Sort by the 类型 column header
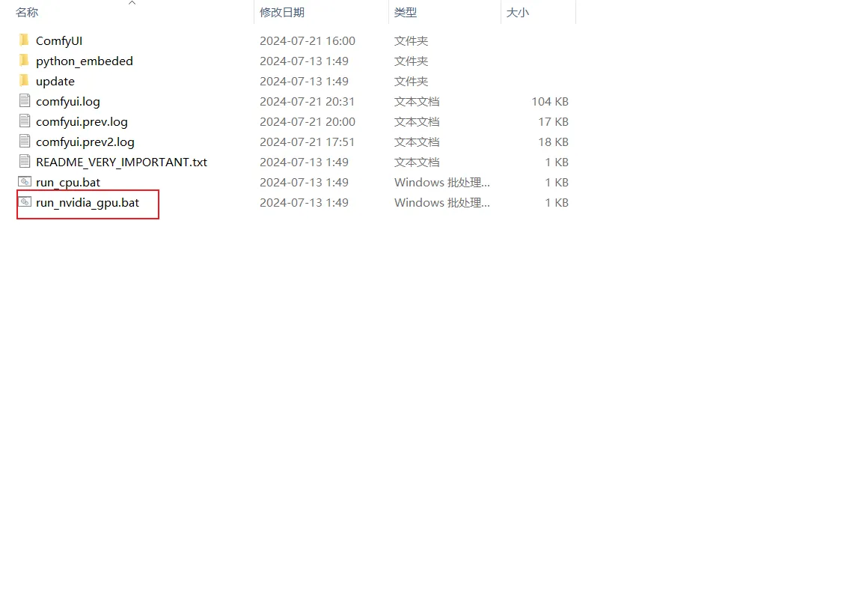The width and height of the screenshot is (868, 614). pos(406,12)
